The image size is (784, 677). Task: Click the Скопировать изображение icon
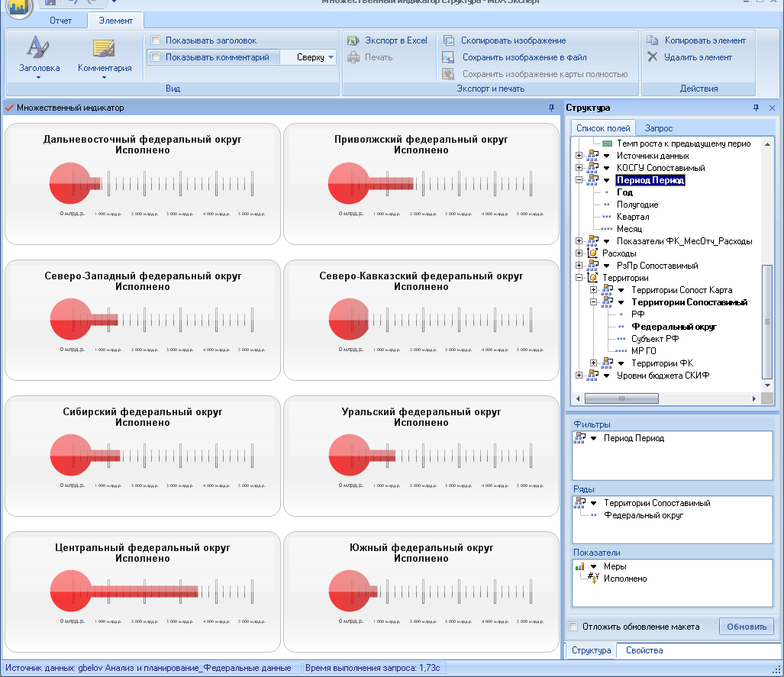[449, 40]
